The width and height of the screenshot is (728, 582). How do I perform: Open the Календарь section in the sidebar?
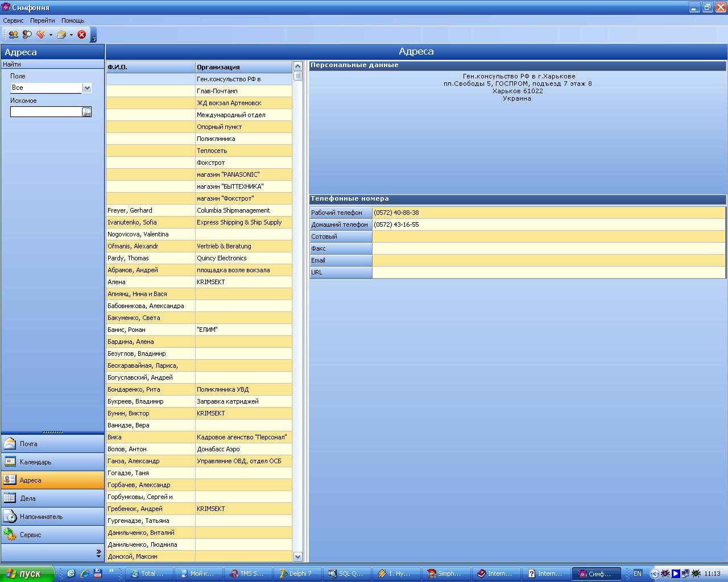tap(52, 462)
